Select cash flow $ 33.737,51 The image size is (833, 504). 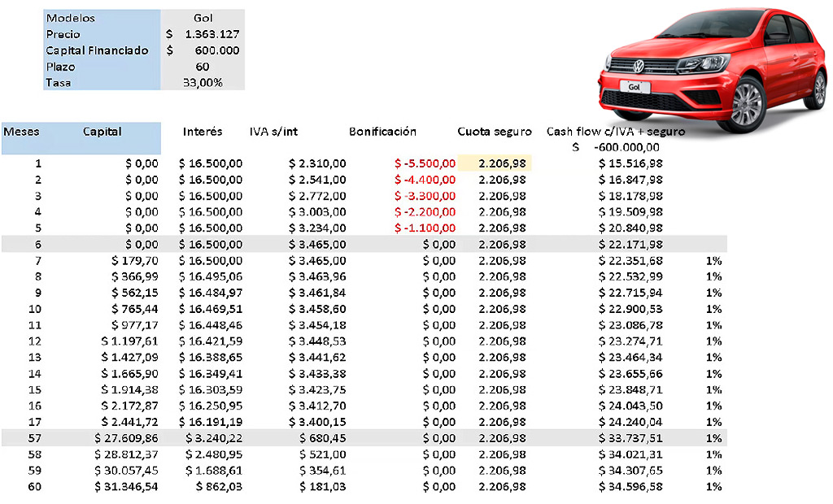click(630, 438)
